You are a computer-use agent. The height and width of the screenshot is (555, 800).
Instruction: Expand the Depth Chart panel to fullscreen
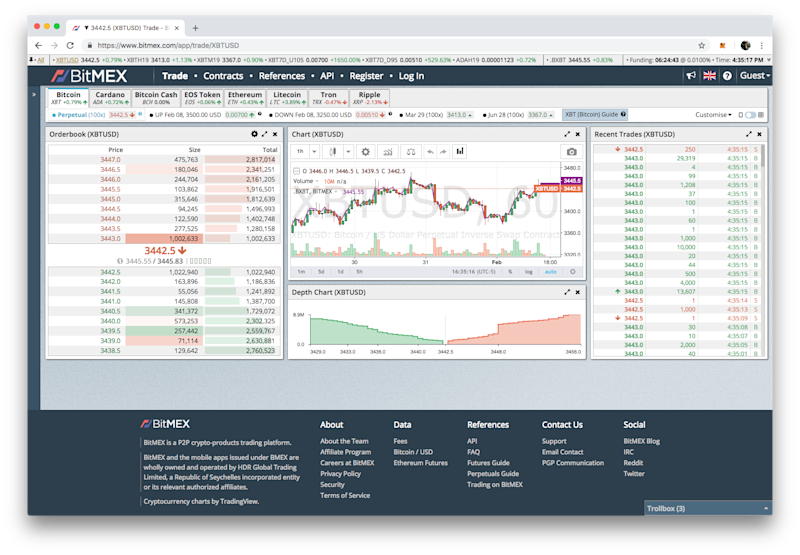point(567,292)
